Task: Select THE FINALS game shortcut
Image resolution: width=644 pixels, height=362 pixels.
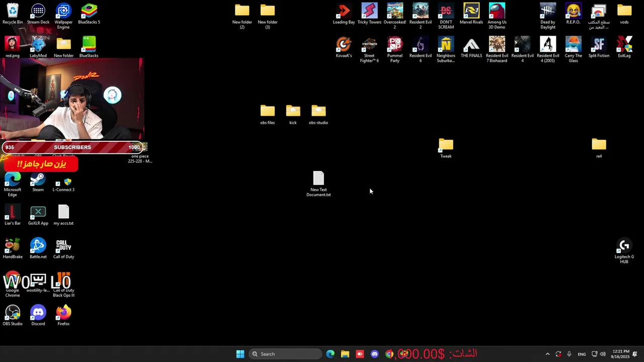Action: point(471,47)
